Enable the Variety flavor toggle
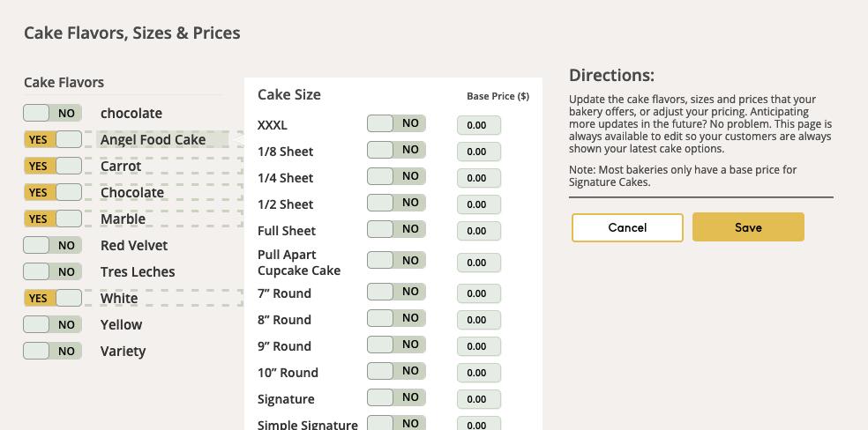This screenshot has height=430, width=868. click(52, 351)
